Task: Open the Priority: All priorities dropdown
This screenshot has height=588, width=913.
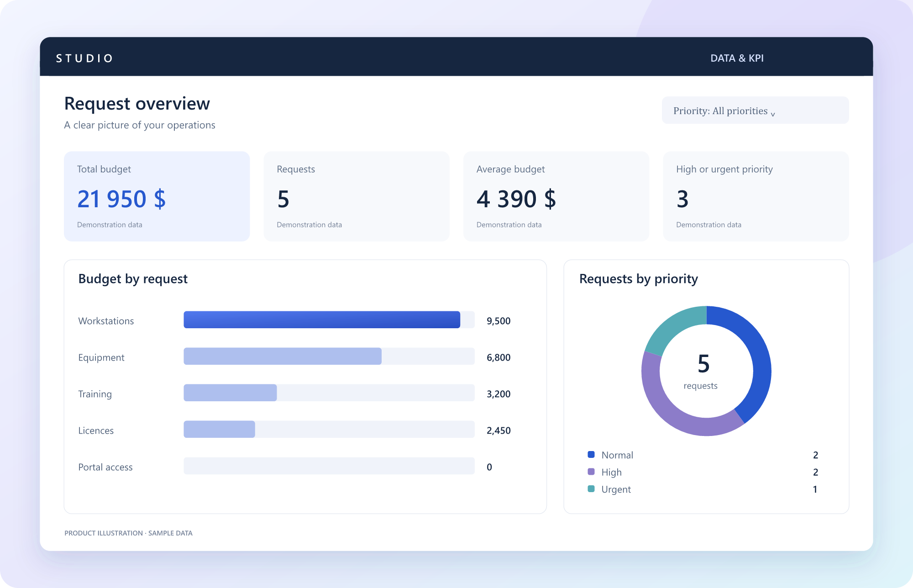Action: [755, 110]
